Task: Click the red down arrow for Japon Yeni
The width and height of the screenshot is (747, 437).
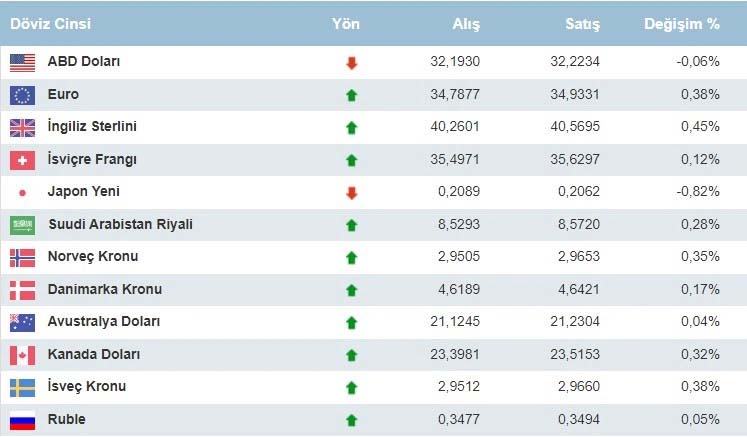Action: tap(351, 193)
